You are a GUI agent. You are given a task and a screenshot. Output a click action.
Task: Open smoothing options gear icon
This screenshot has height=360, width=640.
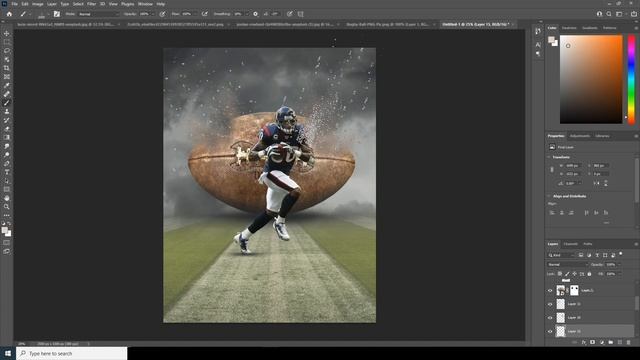pyautogui.click(x=256, y=14)
